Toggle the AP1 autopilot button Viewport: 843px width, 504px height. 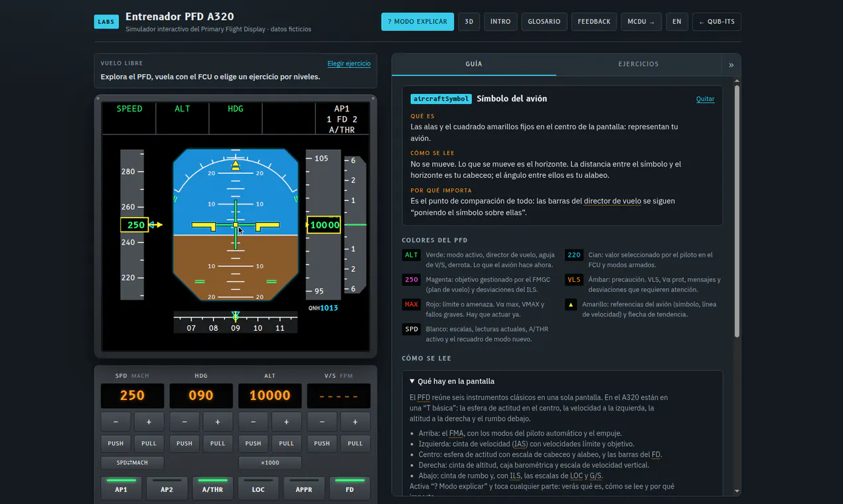[121, 488]
